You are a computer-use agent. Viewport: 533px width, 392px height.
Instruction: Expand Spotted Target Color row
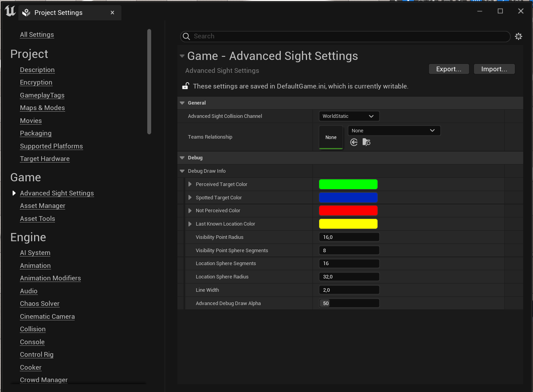click(x=190, y=197)
